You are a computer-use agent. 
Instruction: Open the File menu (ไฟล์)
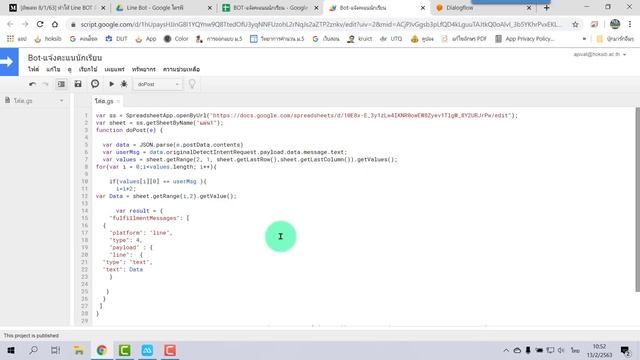[33, 69]
